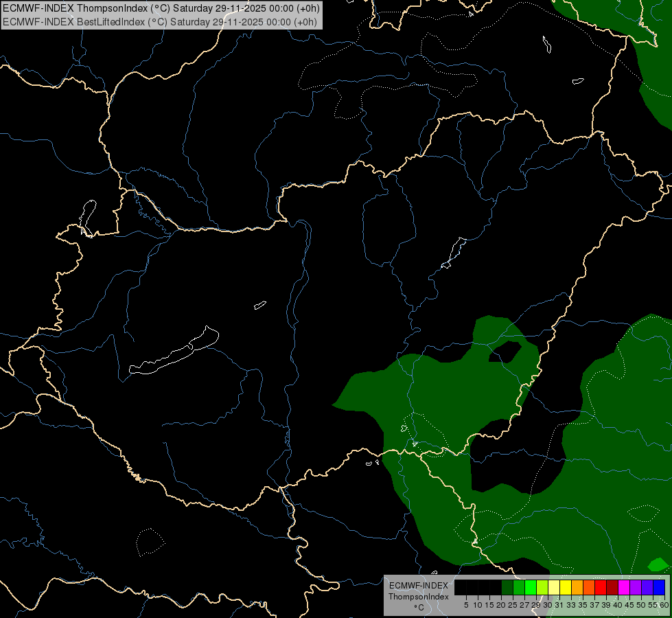
Task: Click legend scale value 25
Action: coord(513,605)
